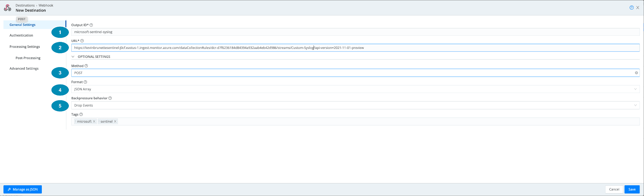Open Processing Settings in the sidebar
This screenshot has width=644, height=196.
tap(25, 47)
